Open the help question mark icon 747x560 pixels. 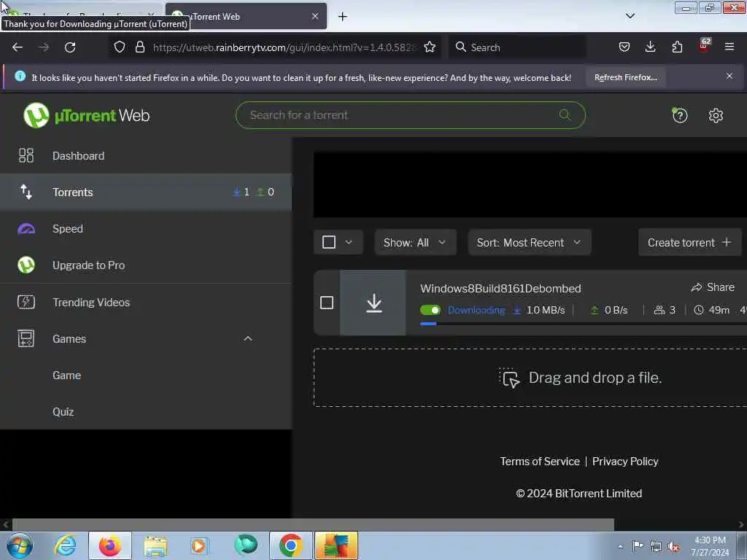[x=679, y=115]
